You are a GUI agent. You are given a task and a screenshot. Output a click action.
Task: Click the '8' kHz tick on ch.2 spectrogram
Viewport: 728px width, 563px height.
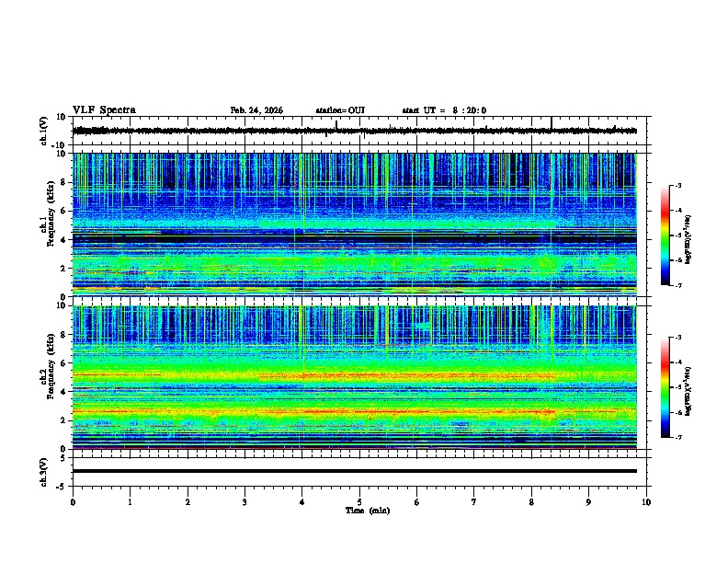point(64,335)
